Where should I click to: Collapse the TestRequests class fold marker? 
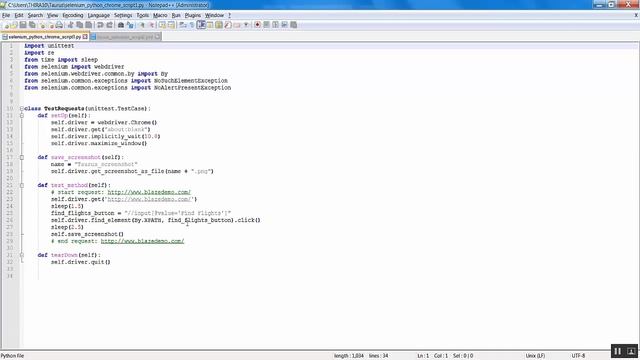pyautogui.click(x=22, y=109)
